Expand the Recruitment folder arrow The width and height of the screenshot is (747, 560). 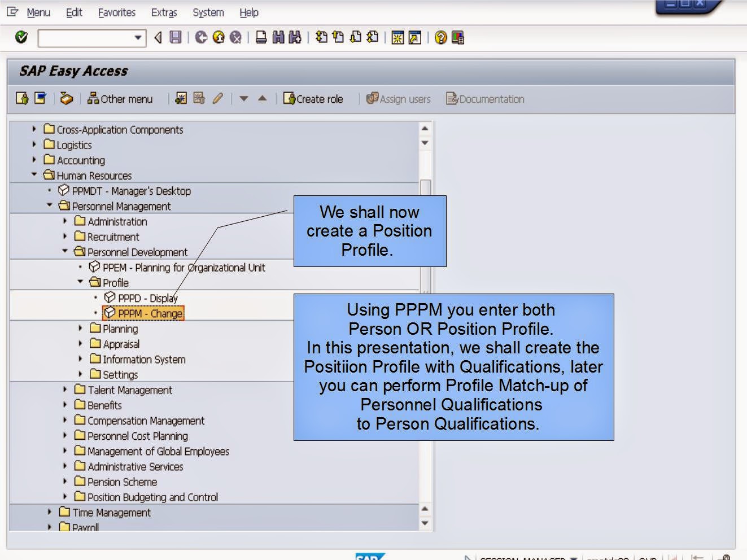[x=65, y=236]
